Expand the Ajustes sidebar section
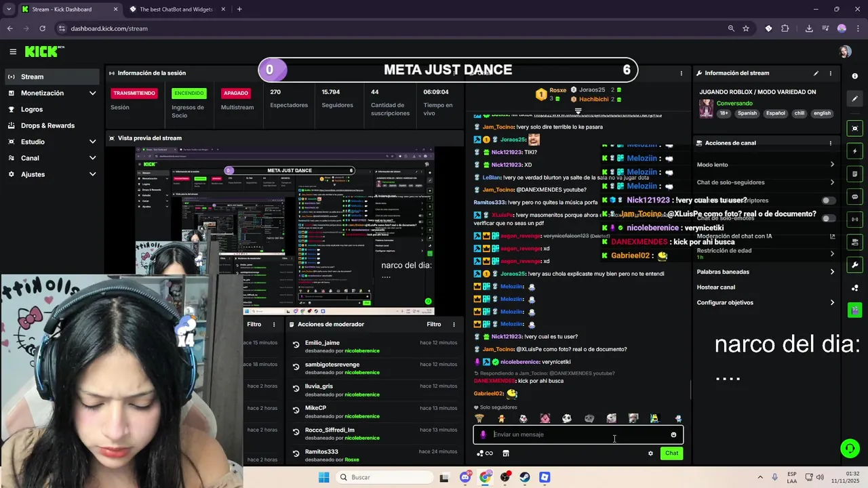This screenshot has height=488, width=868. [x=92, y=174]
